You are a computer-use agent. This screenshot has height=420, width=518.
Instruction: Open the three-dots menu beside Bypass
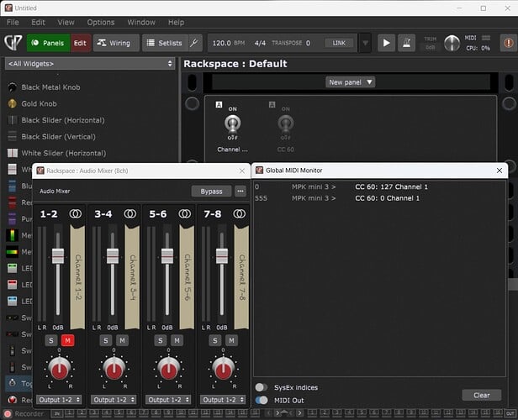240,191
